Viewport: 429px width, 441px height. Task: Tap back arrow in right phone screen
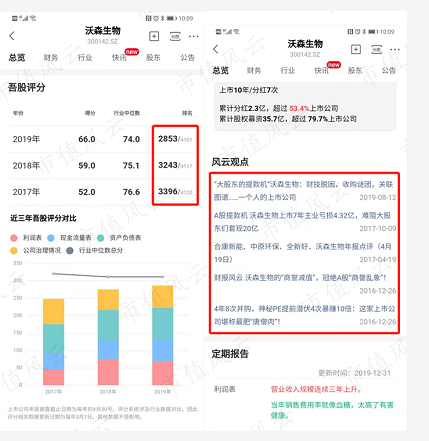coord(216,49)
